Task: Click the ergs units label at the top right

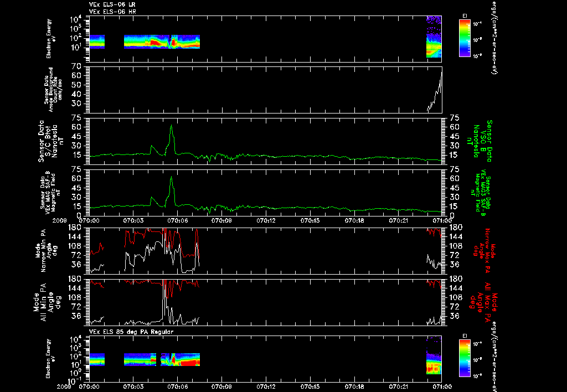Action: pyautogui.click(x=493, y=38)
